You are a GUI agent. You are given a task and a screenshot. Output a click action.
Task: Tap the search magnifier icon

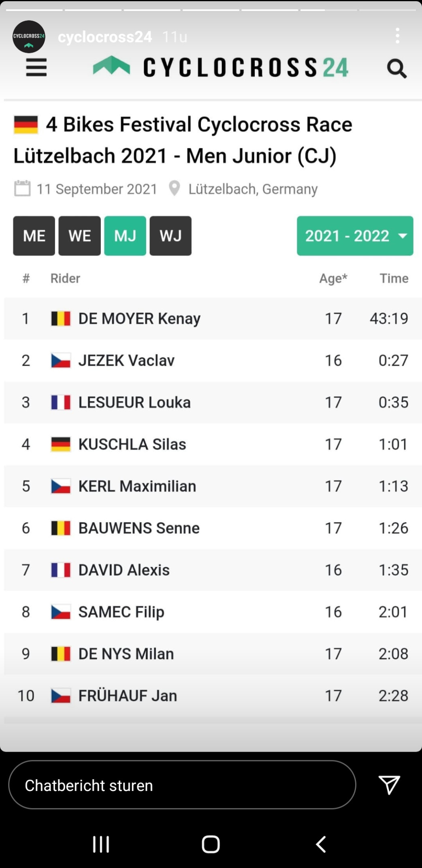[x=396, y=68]
